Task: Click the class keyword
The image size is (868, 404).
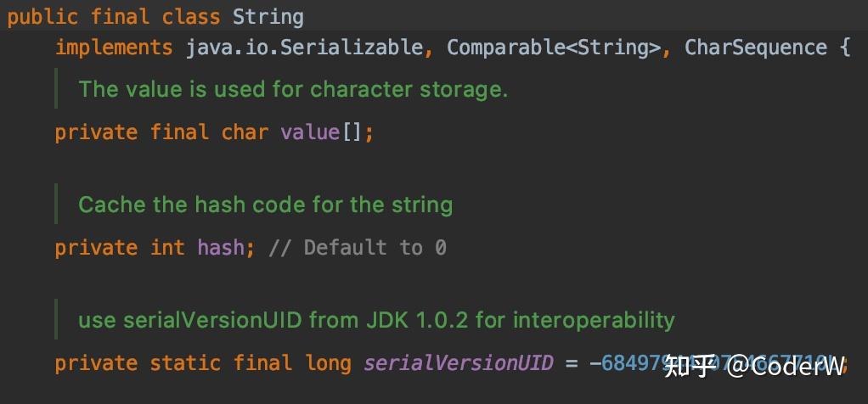Action: [191, 16]
